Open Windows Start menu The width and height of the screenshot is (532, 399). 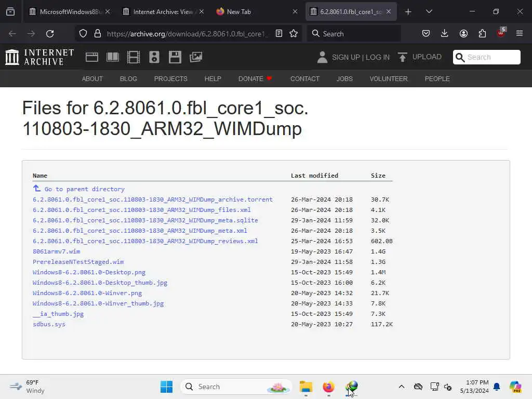[x=166, y=387]
